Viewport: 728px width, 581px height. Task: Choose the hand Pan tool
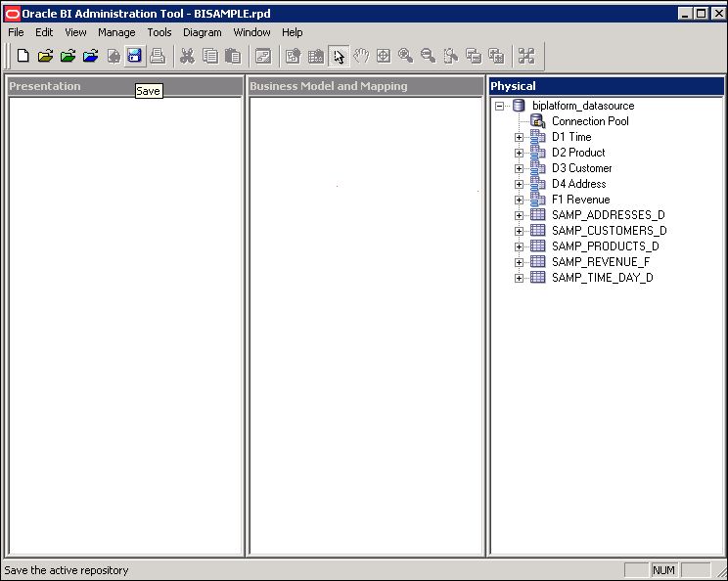pos(361,56)
